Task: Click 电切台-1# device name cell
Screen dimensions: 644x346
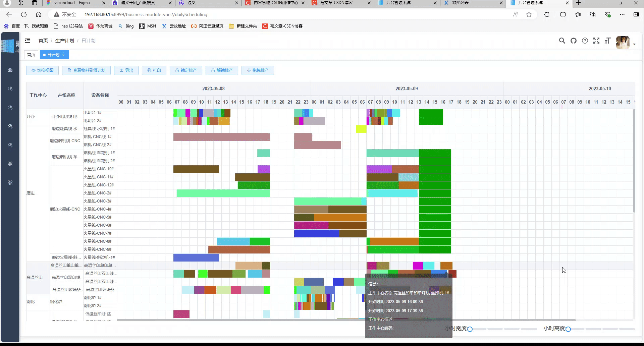Action: (100, 113)
